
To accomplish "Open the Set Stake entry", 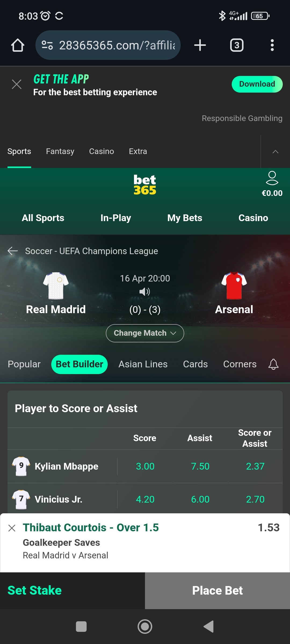I will pyautogui.click(x=35, y=590).
